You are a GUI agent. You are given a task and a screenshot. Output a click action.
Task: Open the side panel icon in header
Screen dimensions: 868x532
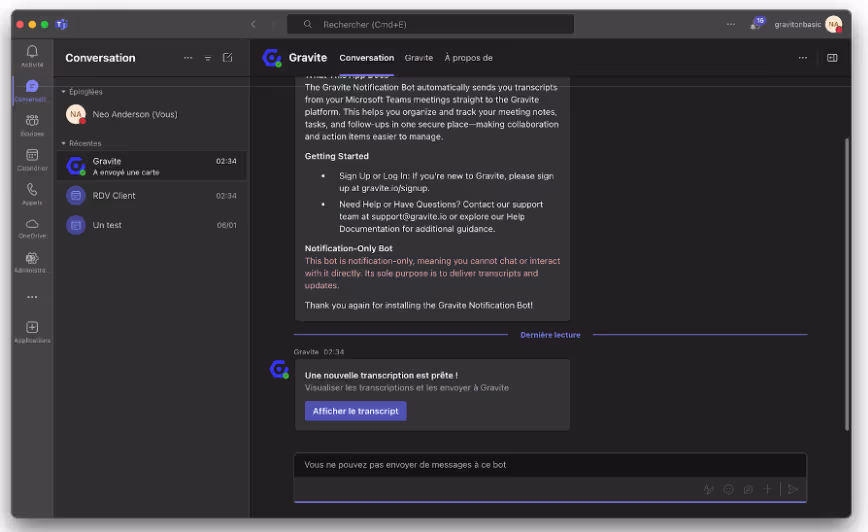(832, 58)
